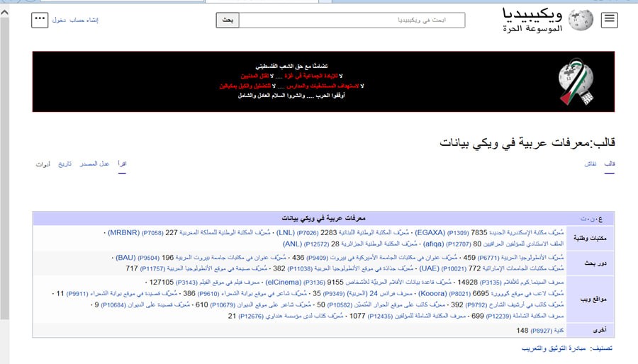
Task: Select the قالب template tab
Action: pyautogui.click(x=609, y=164)
